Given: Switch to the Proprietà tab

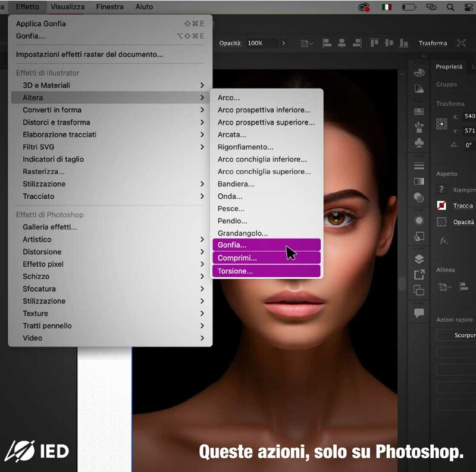Looking at the screenshot, I should pos(449,67).
